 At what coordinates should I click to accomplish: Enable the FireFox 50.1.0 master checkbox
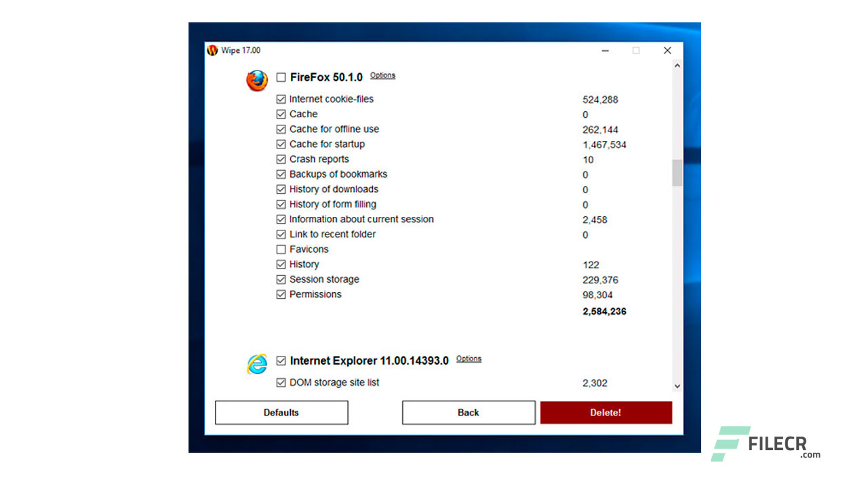pos(281,78)
